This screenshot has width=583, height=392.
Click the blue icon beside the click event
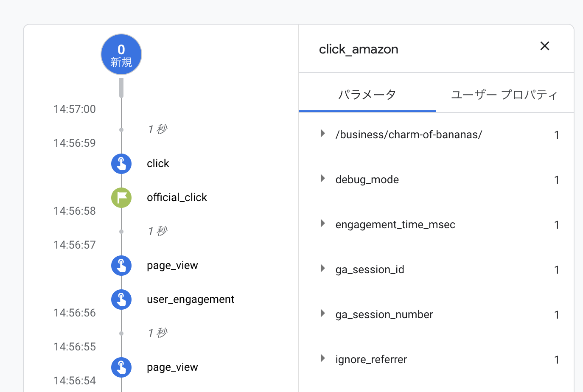point(121,164)
